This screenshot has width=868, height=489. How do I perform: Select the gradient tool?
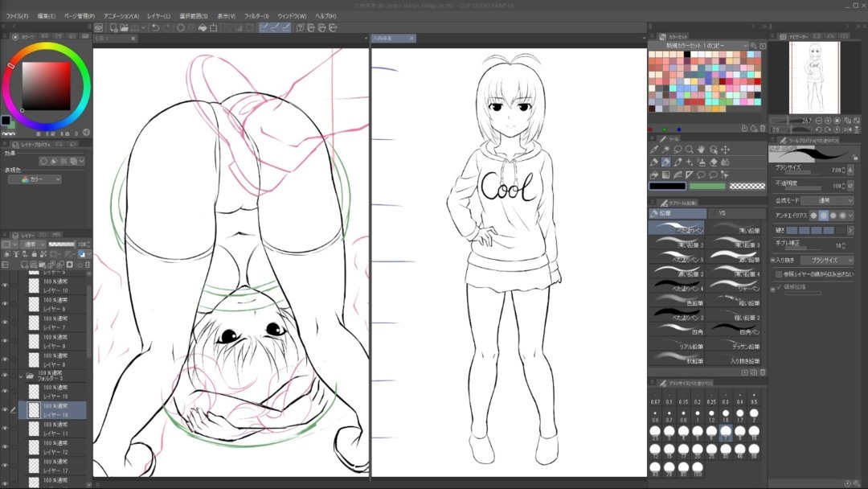[x=666, y=175]
